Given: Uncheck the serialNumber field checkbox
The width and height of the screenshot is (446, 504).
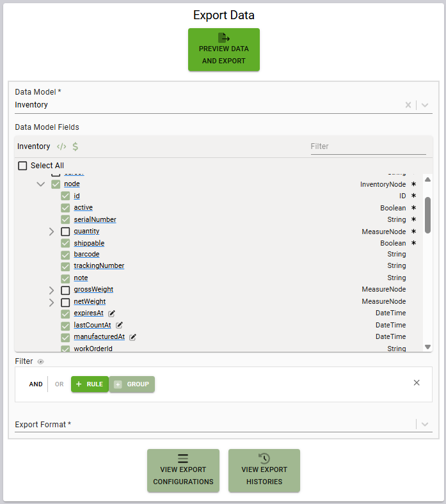Looking at the screenshot, I should point(65,219).
